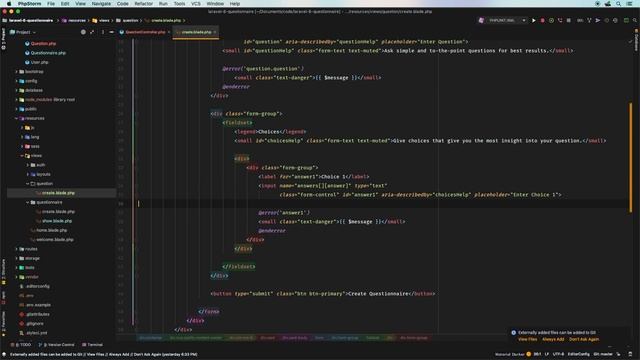
Task: Click Don't Ask Again in the notification
Action: 584,340
